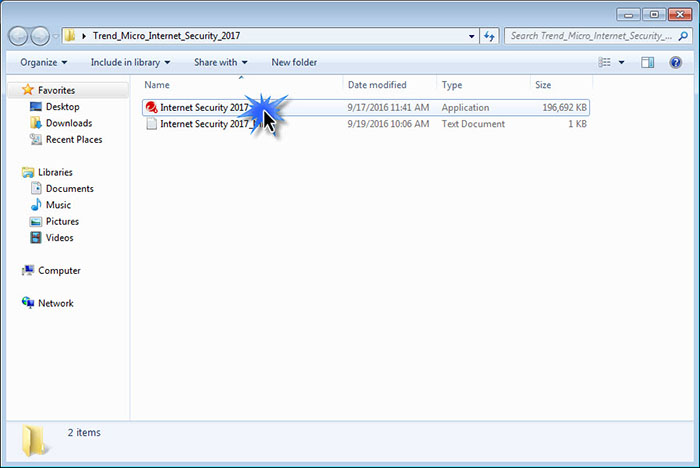700x468 pixels.
Task: Open Help icon
Action: point(675,63)
